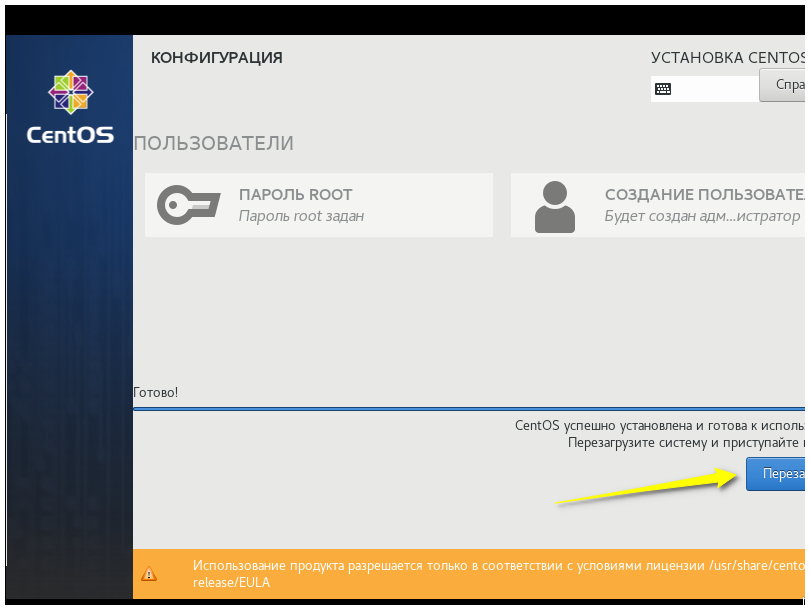Click the 'Готово!' status text
Screen dimensions: 810x610
[x=155, y=393]
